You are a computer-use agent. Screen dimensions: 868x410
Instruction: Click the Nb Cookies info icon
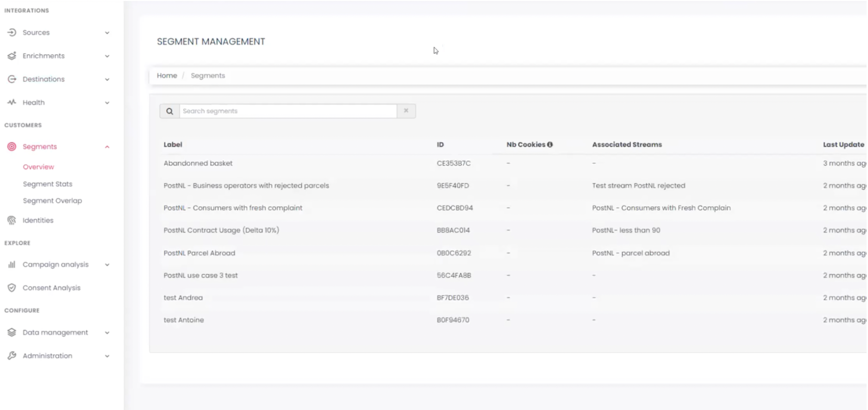tap(550, 145)
